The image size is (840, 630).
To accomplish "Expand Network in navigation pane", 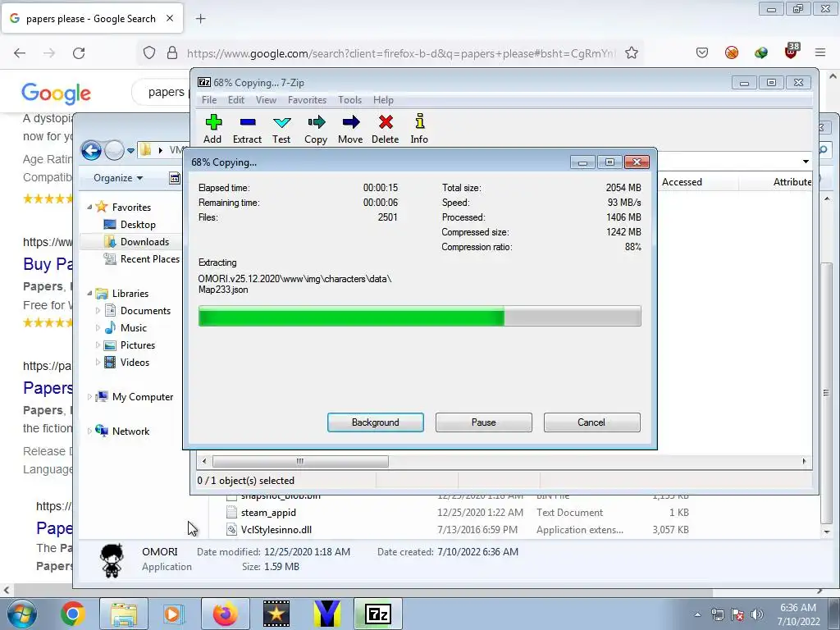I will coord(89,431).
